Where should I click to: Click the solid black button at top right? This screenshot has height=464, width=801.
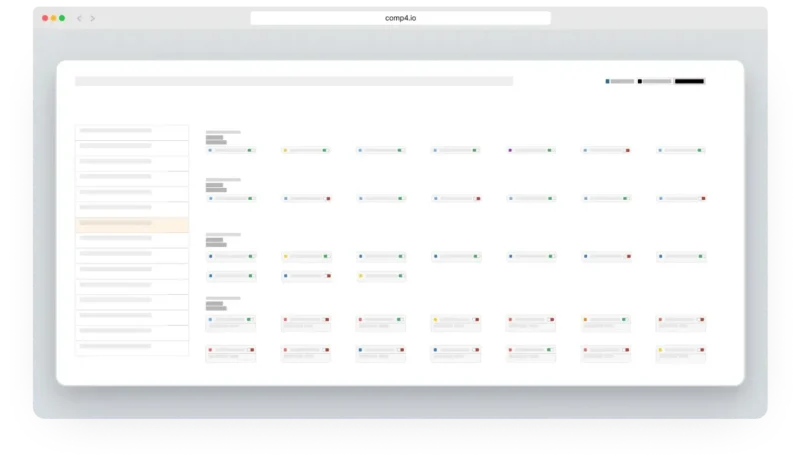click(689, 81)
